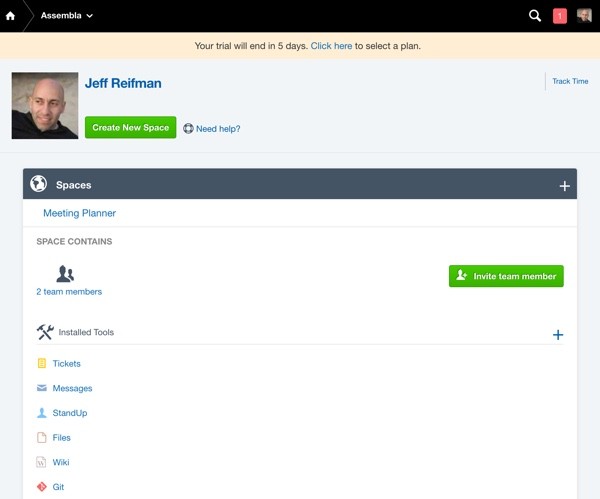Click the lifebuoy help icon
The width and height of the screenshot is (600, 499).
(x=188, y=129)
